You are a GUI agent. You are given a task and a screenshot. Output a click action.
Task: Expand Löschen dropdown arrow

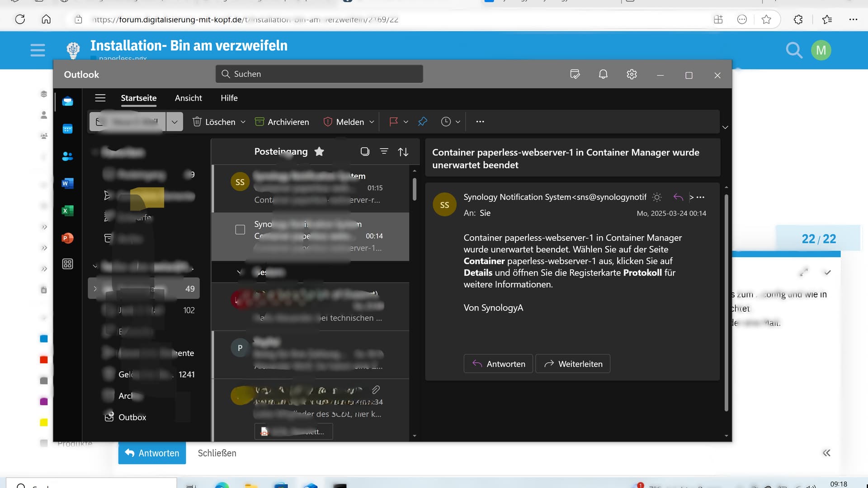[243, 122]
